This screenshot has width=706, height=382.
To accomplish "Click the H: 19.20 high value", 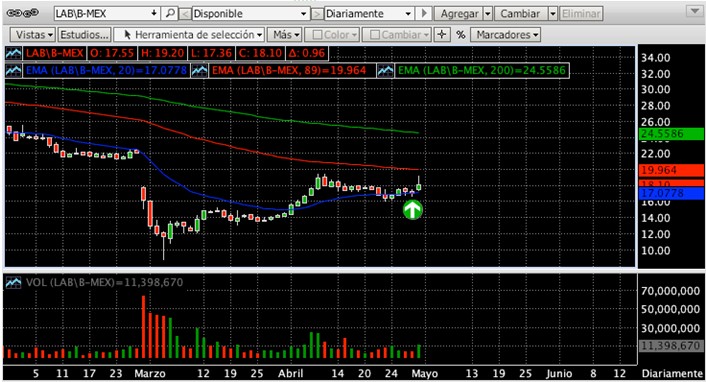I will tap(163, 53).
